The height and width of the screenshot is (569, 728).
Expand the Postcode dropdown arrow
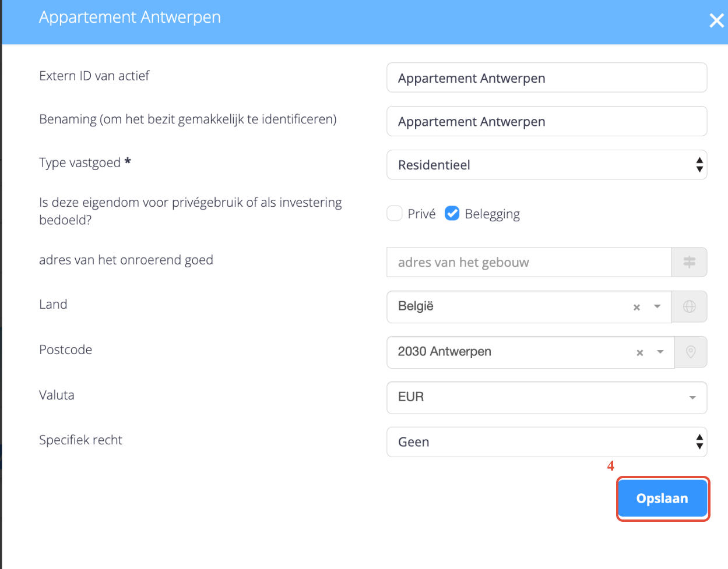click(660, 352)
